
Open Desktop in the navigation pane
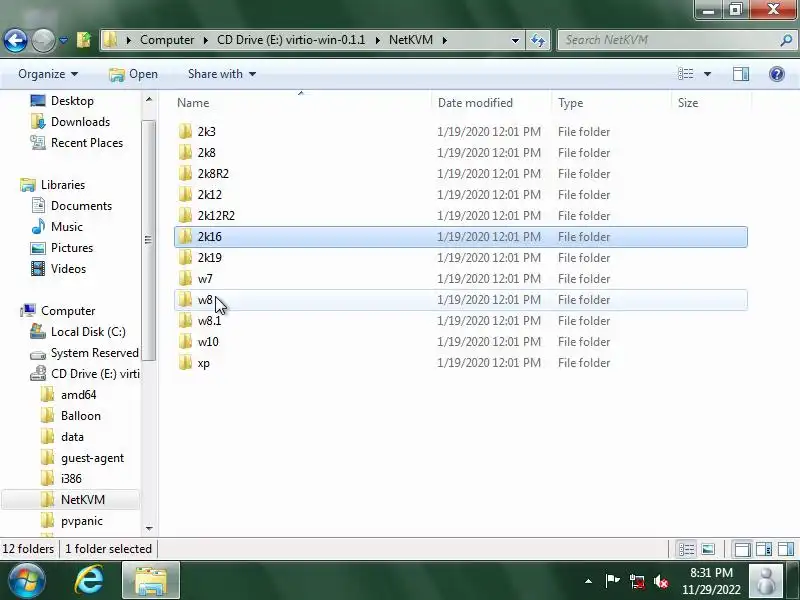click(x=72, y=101)
